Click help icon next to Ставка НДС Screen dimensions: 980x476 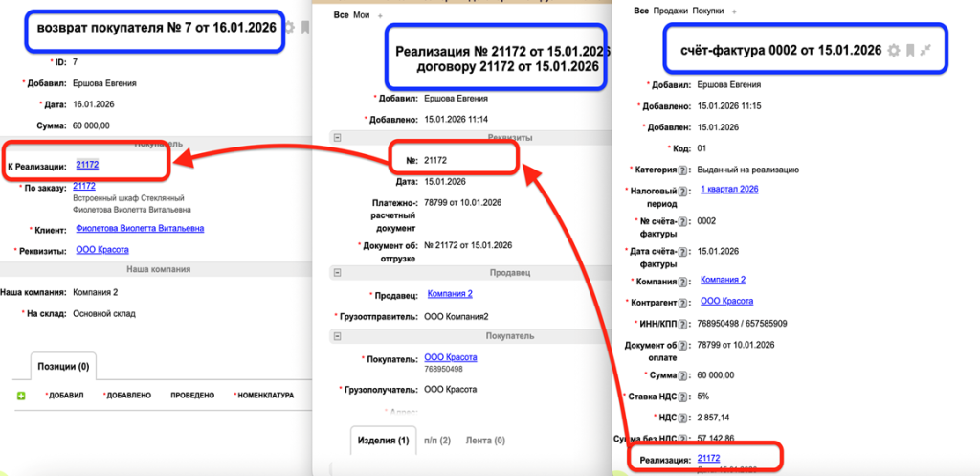click(682, 397)
